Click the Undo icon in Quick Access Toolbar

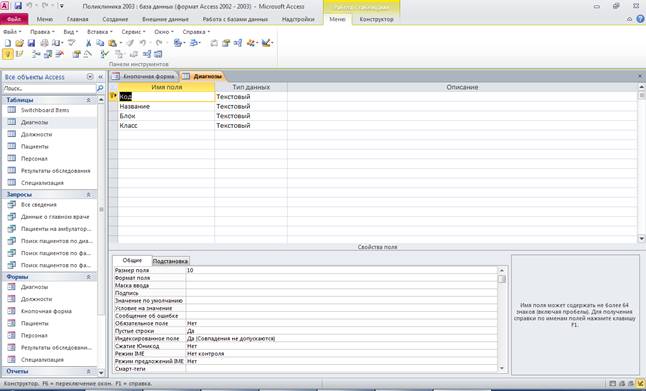[x=30, y=6]
